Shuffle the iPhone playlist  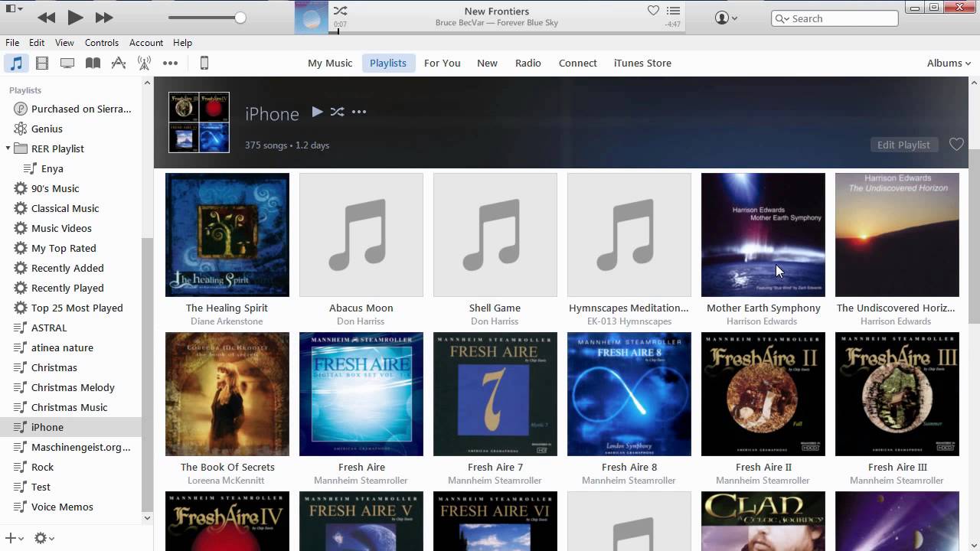pos(337,112)
